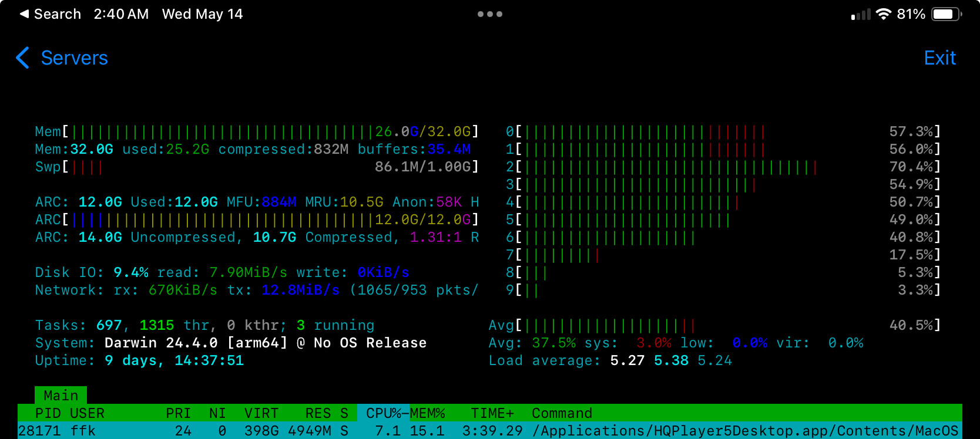Tap the battery icon in status bar
The image size is (980, 439).
(x=946, y=14)
